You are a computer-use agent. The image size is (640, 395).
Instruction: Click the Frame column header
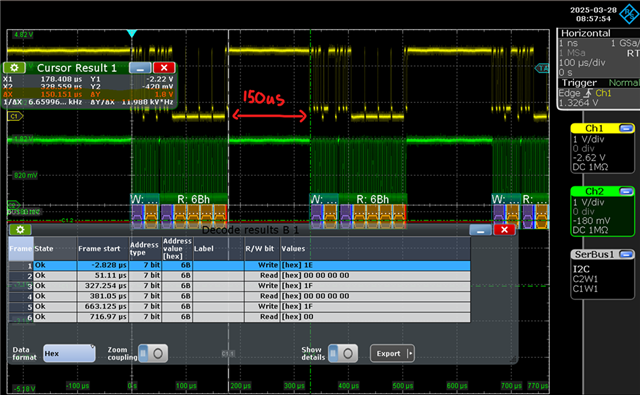point(21,249)
